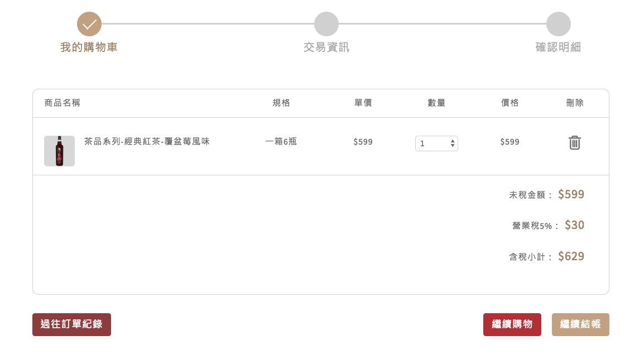Click the 含稅小計 $629 total amount
The image size is (644, 359).
(571, 256)
